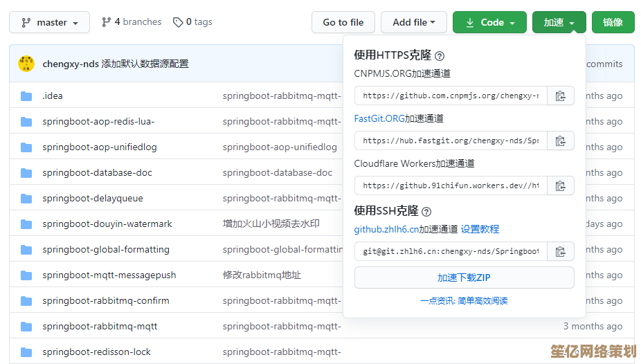The height and width of the screenshot is (364, 641).
Task: Open the green Code dropdown
Action: [489, 22]
